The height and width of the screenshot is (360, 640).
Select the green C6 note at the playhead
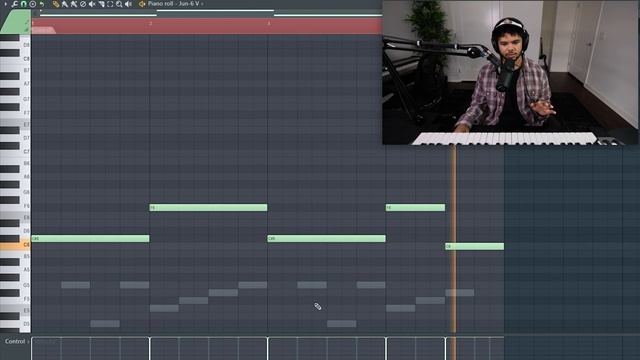point(474,246)
